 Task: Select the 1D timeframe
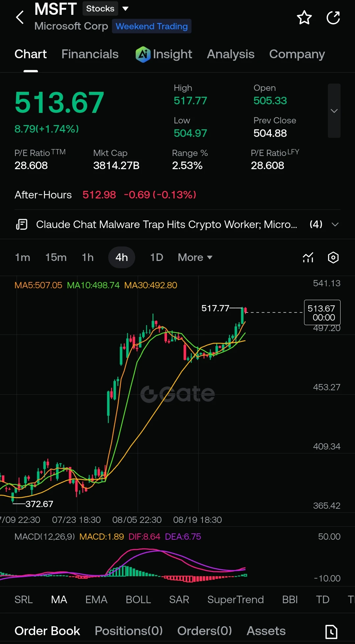tap(156, 257)
